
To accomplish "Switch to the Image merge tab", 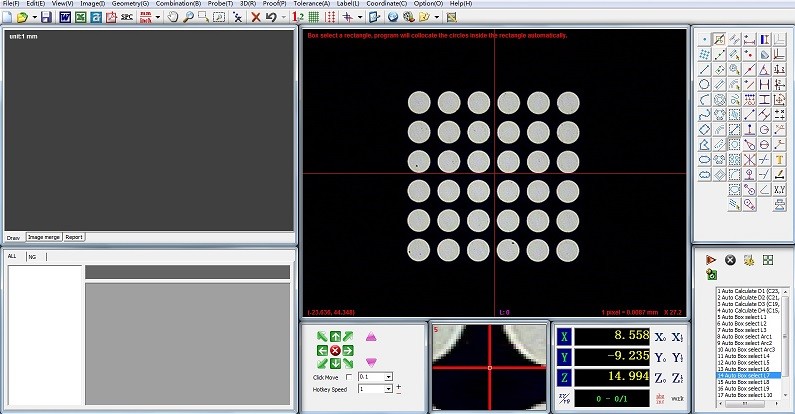I will [x=43, y=238].
